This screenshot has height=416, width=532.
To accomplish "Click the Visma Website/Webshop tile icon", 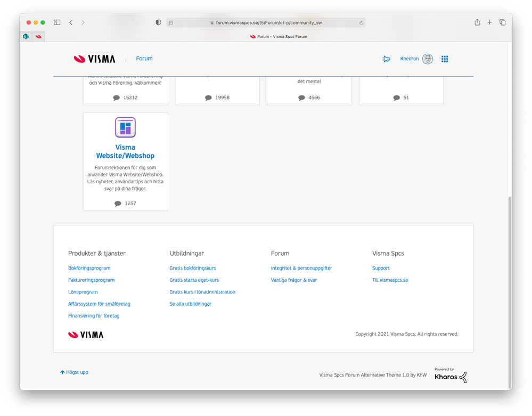I will click(125, 127).
